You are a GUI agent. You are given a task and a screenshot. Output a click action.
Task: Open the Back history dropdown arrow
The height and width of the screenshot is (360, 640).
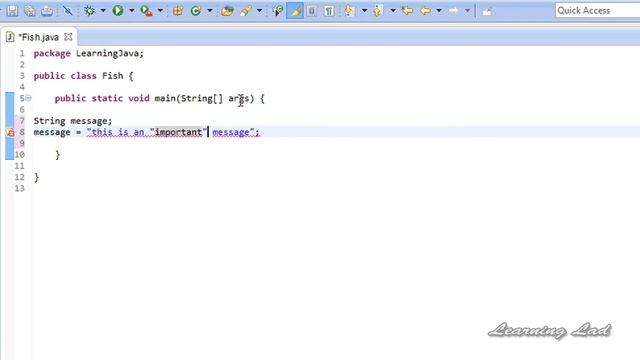(439, 11)
